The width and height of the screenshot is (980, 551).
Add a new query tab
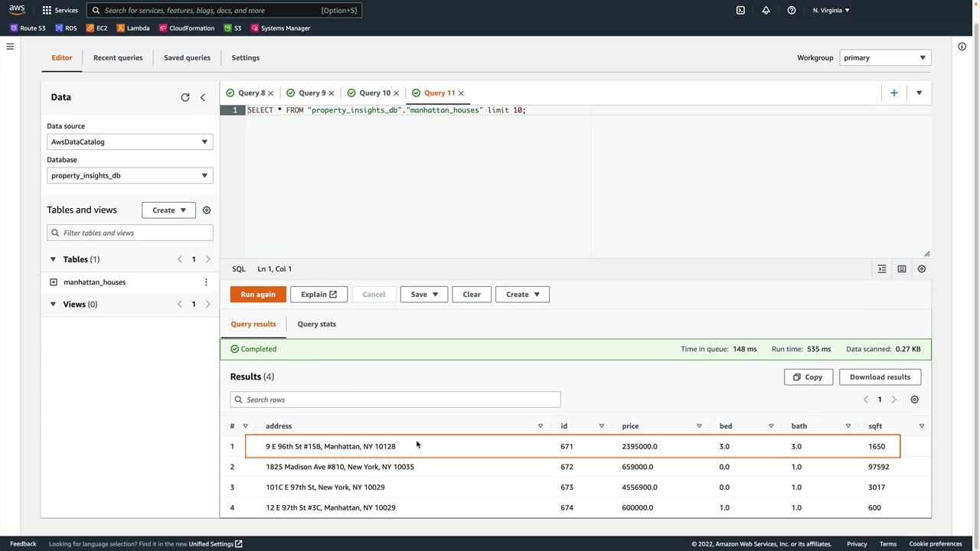pos(893,93)
